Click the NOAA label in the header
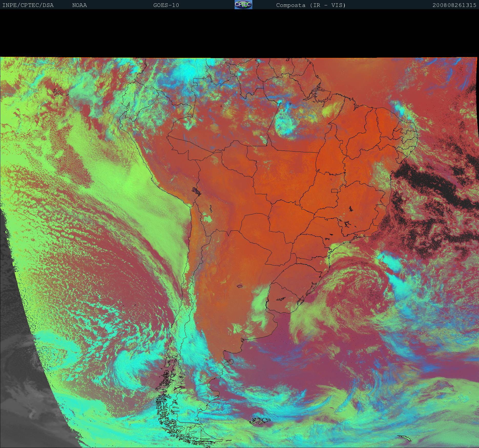The image size is (479, 448). pyautogui.click(x=79, y=5)
